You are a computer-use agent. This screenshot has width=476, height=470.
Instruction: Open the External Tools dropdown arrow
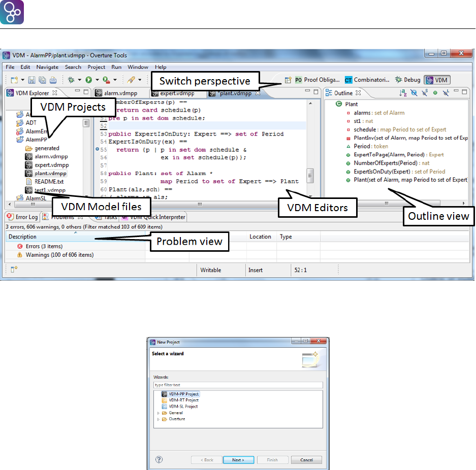115,80
